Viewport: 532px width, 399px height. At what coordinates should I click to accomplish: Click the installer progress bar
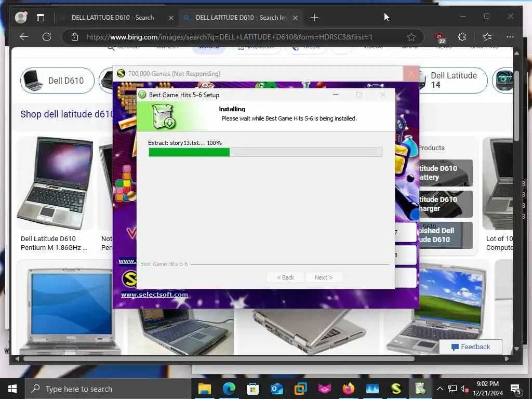click(x=265, y=152)
